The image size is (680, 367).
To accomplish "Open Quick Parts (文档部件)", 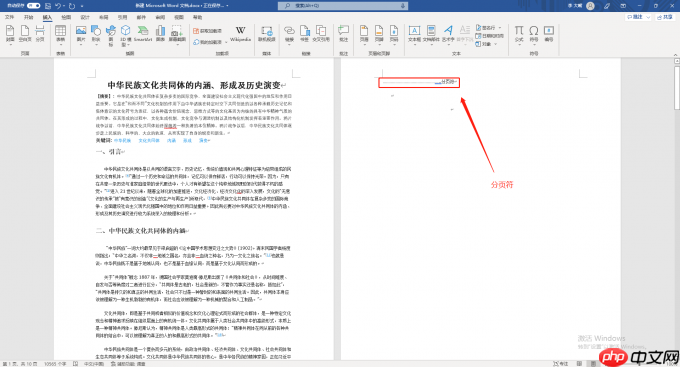I will 431,35.
